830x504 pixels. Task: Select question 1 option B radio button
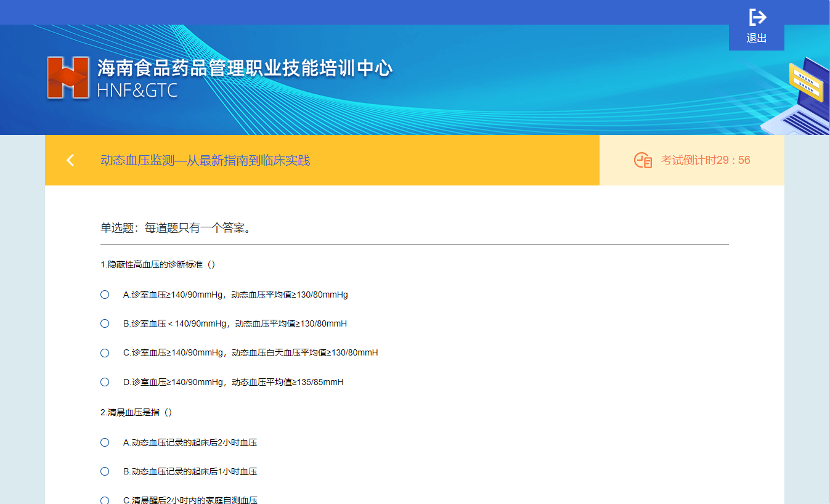click(x=105, y=323)
